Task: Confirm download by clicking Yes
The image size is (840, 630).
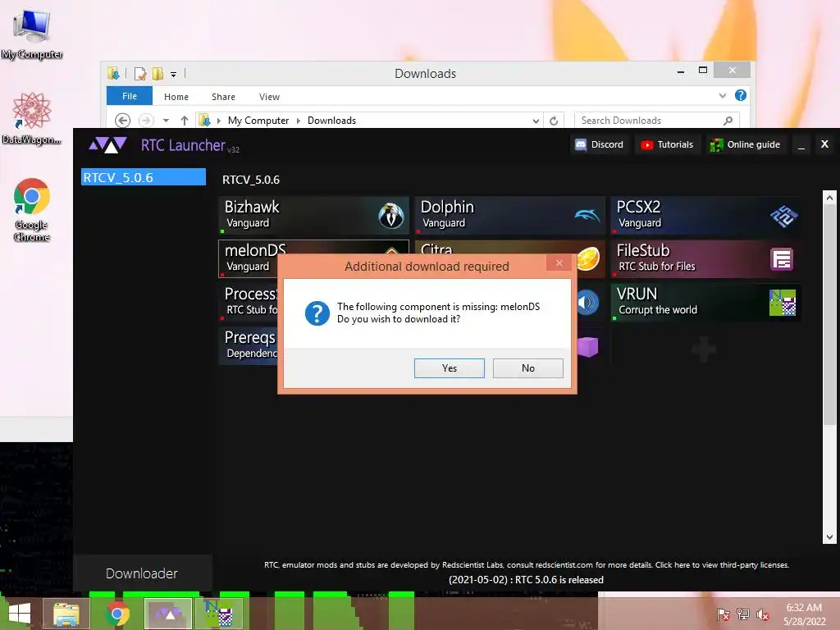Action: coord(449,368)
